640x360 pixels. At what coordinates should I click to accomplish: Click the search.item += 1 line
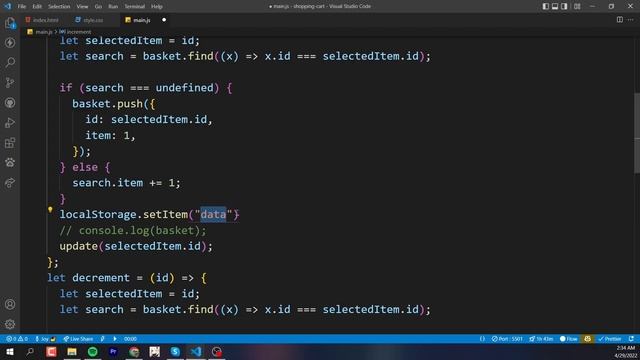(x=127, y=183)
